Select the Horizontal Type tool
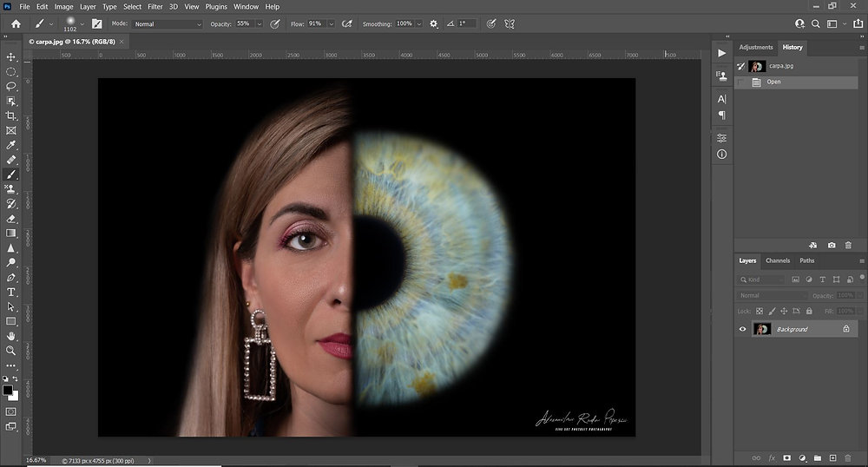This screenshot has height=467, width=868. pyautogui.click(x=11, y=293)
